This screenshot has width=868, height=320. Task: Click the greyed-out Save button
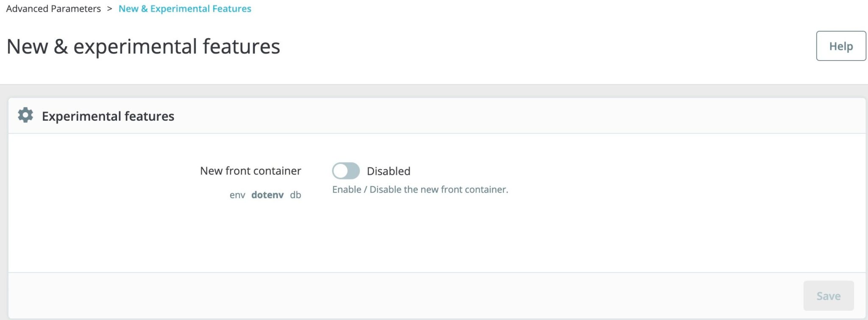click(x=829, y=295)
